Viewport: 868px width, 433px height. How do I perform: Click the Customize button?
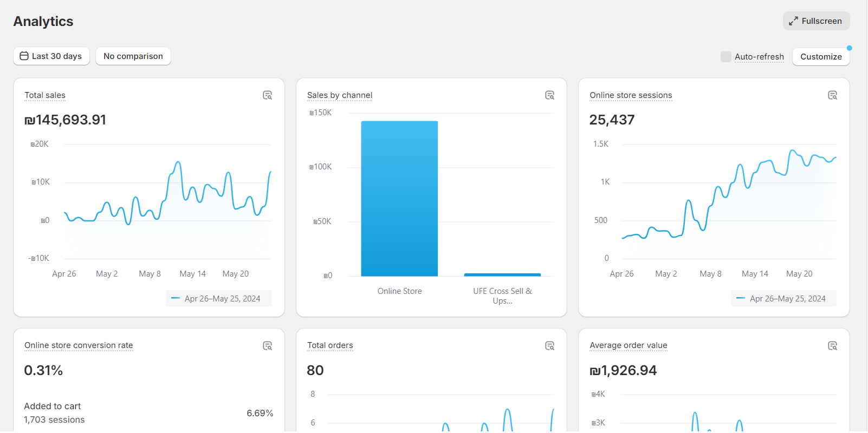[x=820, y=57]
